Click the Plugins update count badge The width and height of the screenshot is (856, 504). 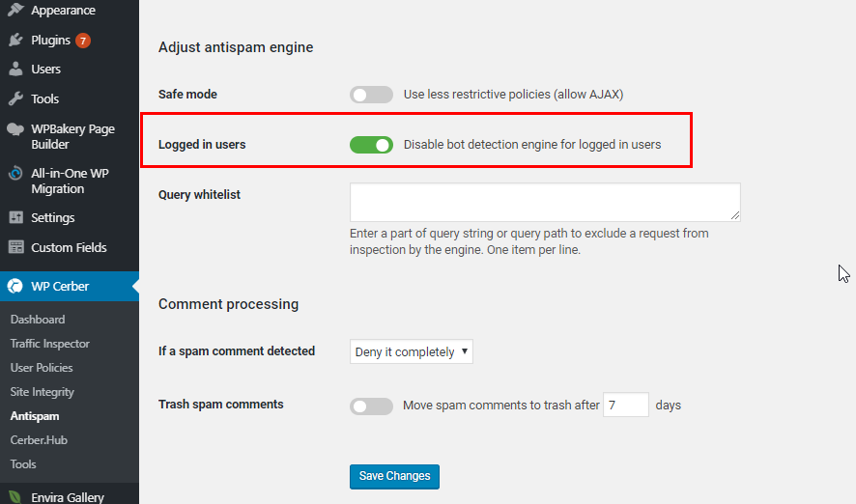tap(83, 41)
